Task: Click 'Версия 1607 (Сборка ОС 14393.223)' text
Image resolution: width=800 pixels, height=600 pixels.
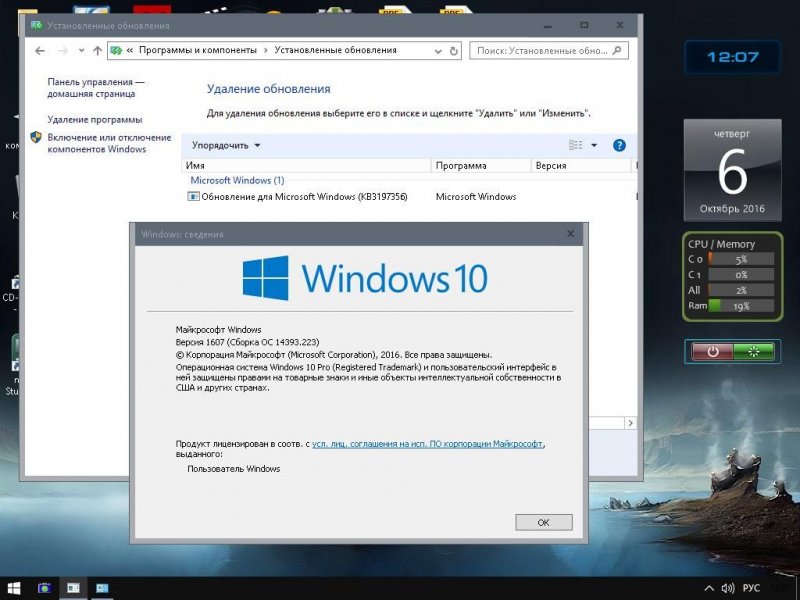Action: tap(247, 342)
